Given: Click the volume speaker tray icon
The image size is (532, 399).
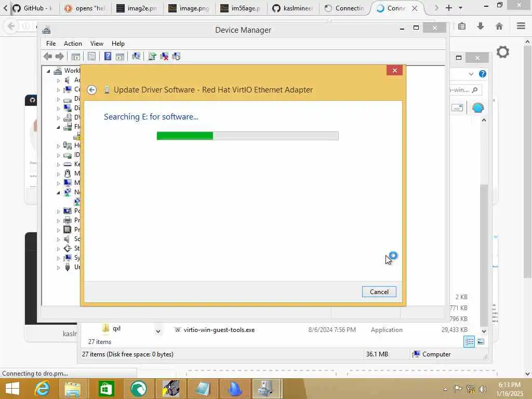Looking at the screenshot, I should click(483, 389).
